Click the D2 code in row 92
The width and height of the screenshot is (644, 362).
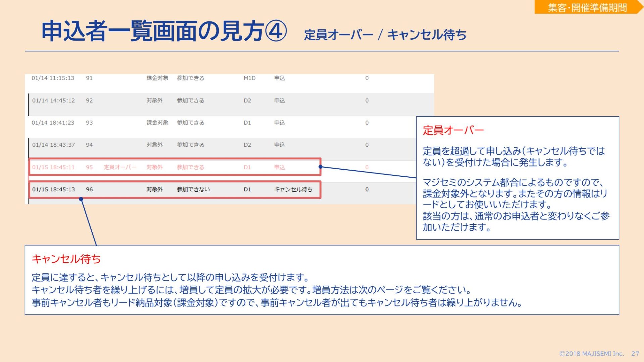pyautogui.click(x=247, y=101)
